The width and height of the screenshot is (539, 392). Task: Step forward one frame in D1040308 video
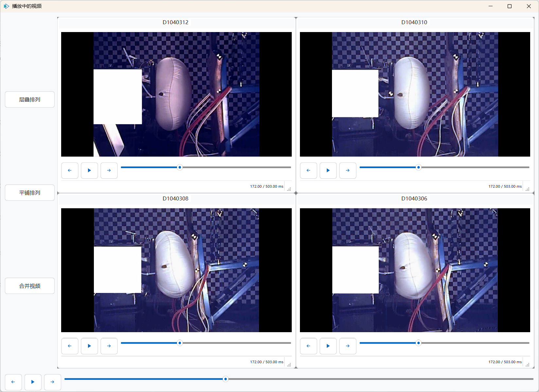(x=109, y=346)
